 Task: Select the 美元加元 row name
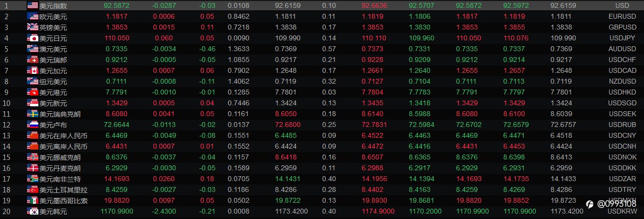click(53, 71)
